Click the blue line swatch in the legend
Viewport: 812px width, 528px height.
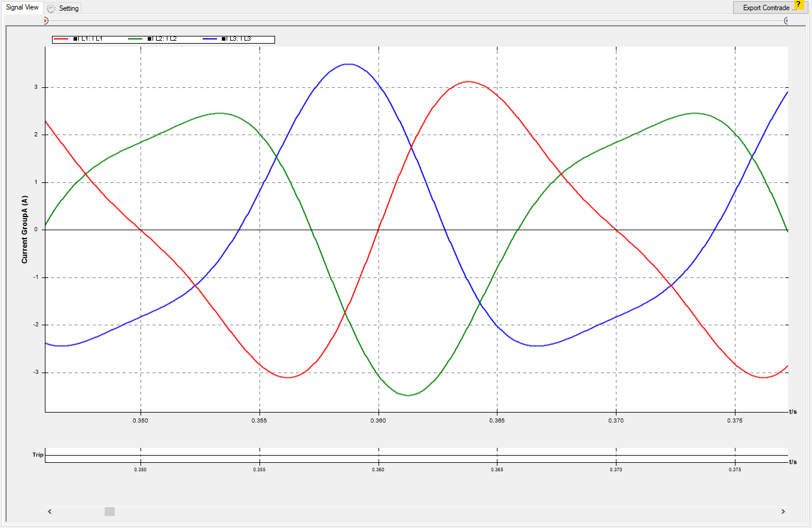coord(210,39)
